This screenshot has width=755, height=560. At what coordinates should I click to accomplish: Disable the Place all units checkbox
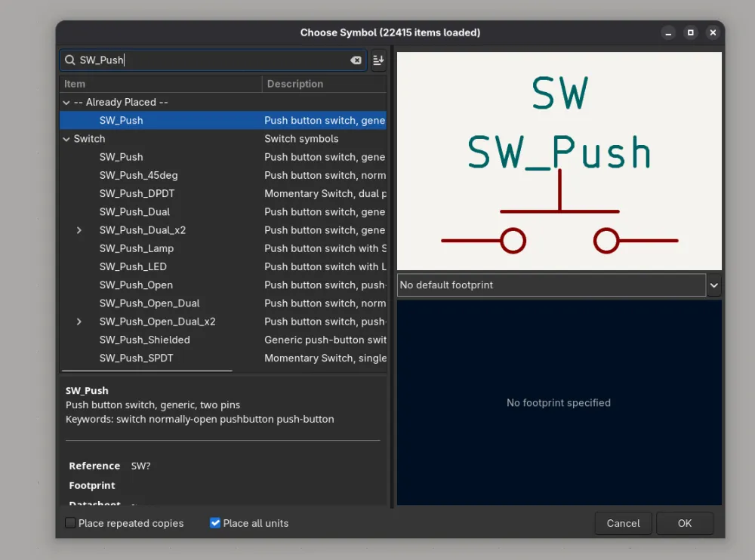[215, 522]
